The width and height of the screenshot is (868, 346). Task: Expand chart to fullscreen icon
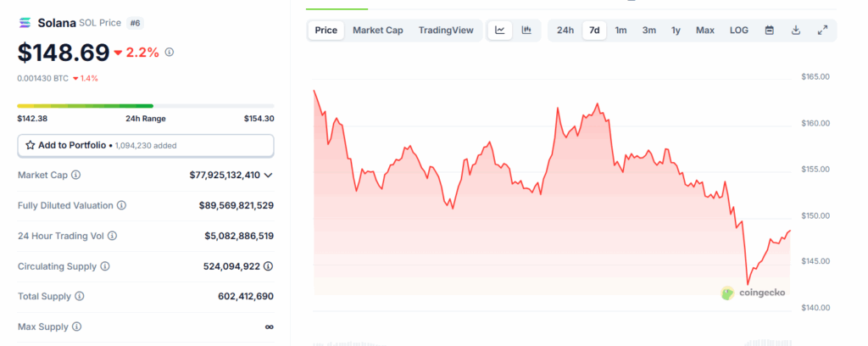[822, 31]
